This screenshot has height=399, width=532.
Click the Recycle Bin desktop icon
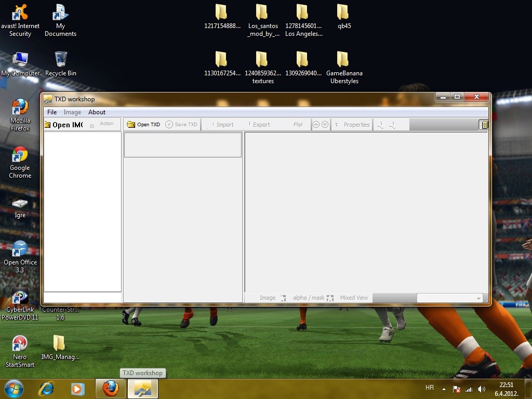point(61,64)
